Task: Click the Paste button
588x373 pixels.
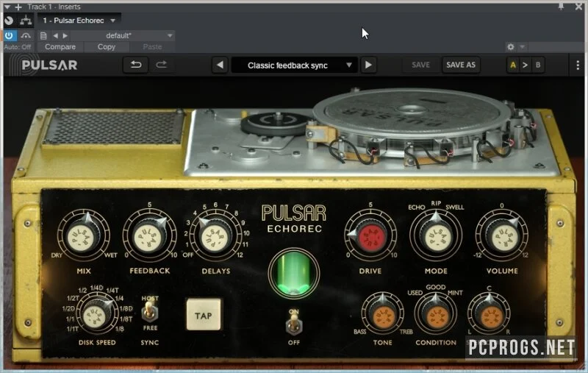Action: click(x=152, y=47)
